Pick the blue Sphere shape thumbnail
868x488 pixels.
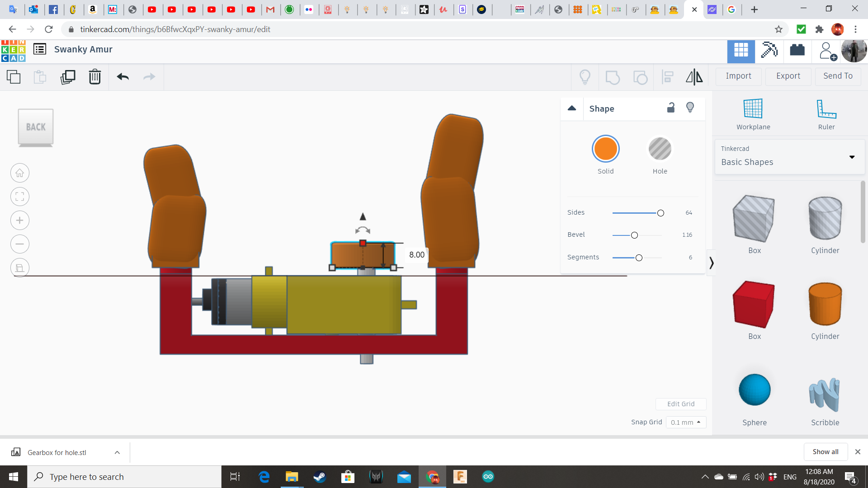(x=754, y=390)
